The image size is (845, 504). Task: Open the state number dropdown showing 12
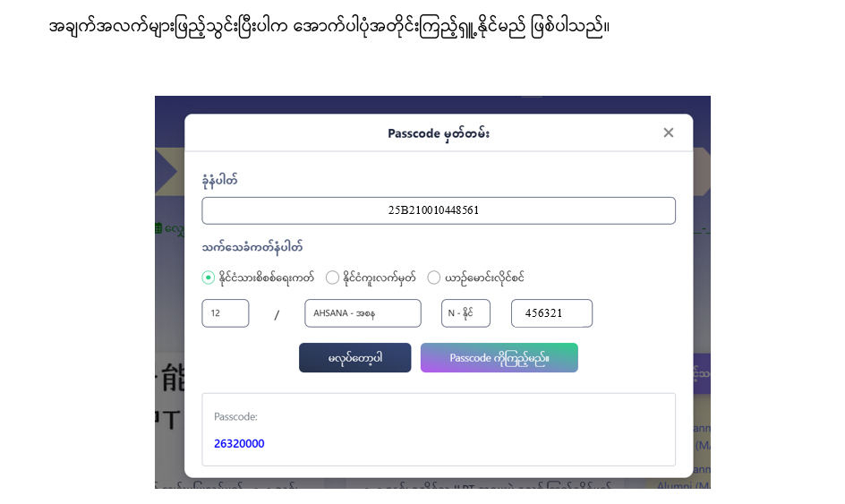[x=226, y=313]
